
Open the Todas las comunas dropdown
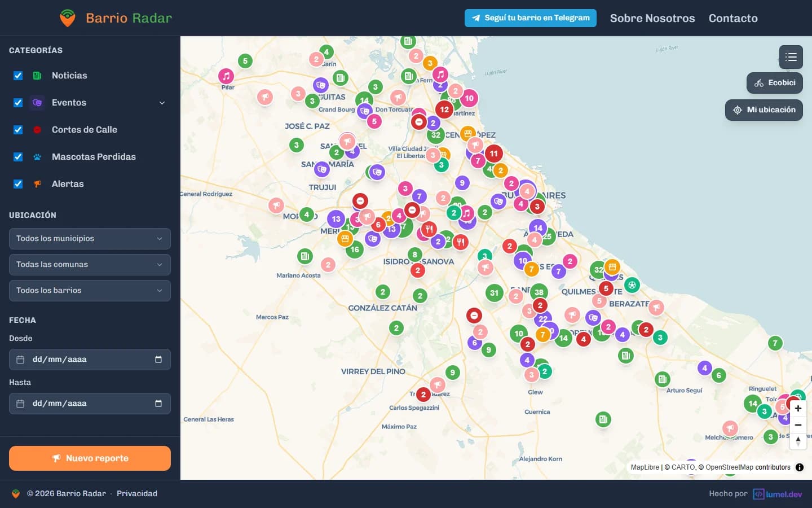coord(90,265)
